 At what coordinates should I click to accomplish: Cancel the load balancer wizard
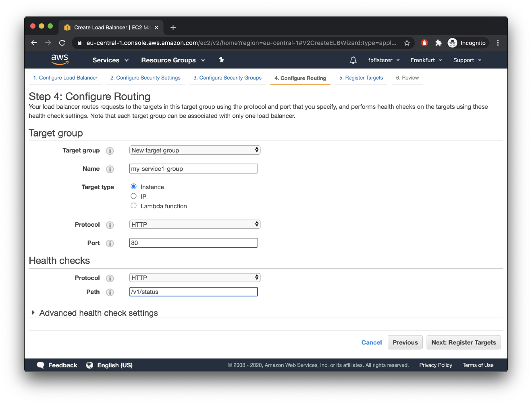click(x=371, y=342)
